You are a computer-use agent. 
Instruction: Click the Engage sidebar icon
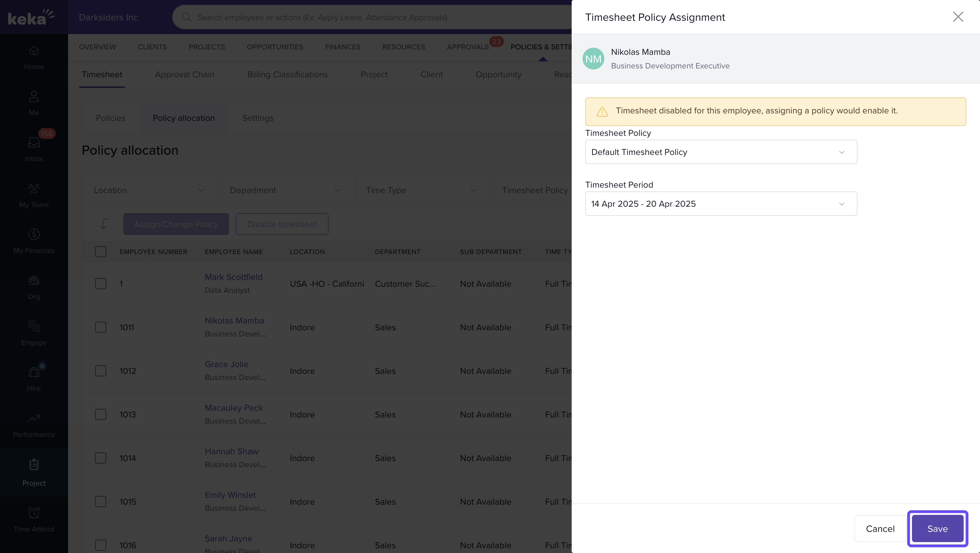[x=34, y=326]
